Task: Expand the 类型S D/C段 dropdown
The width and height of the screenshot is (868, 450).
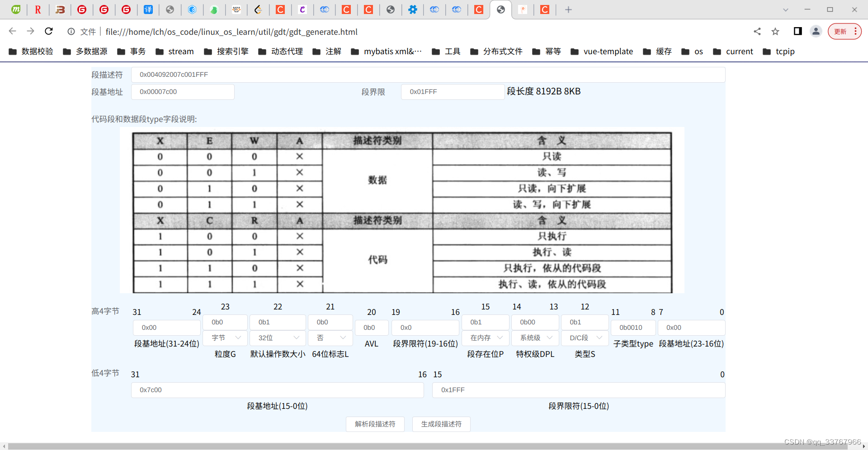Action: (x=585, y=338)
